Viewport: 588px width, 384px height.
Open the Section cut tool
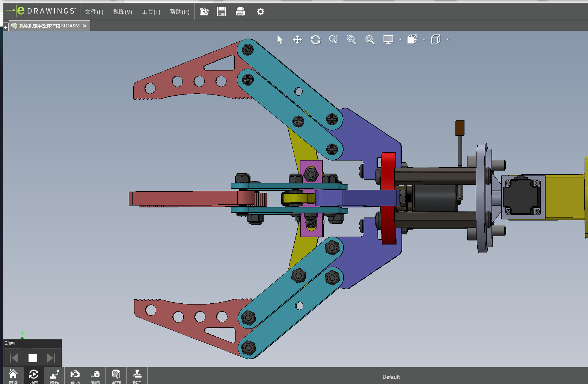point(116,375)
